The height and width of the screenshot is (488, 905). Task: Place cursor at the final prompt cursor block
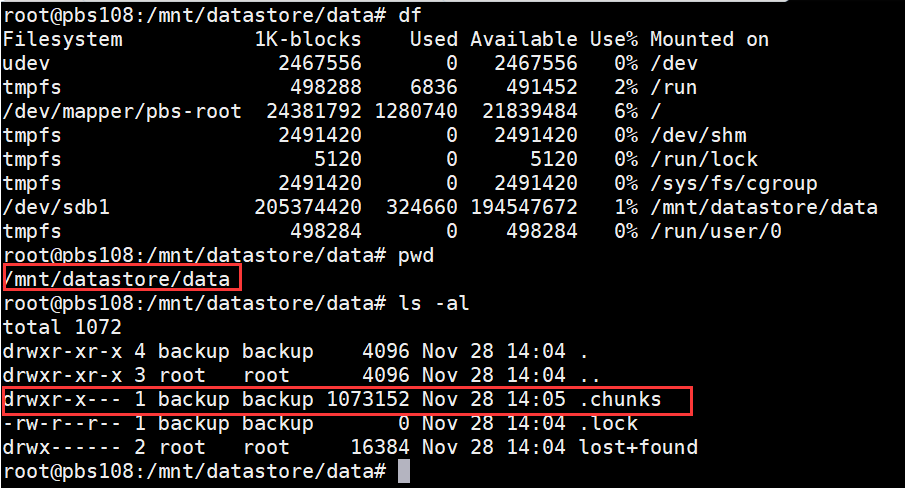tap(404, 471)
